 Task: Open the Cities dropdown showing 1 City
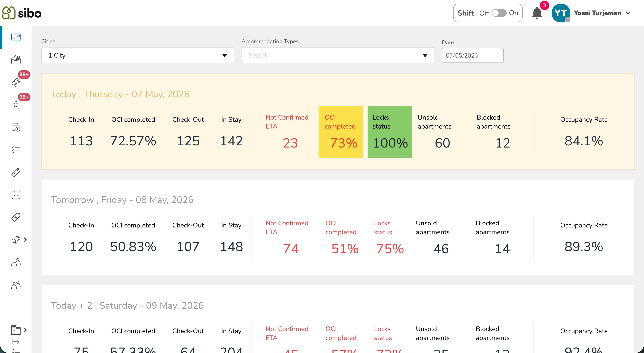click(138, 55)
